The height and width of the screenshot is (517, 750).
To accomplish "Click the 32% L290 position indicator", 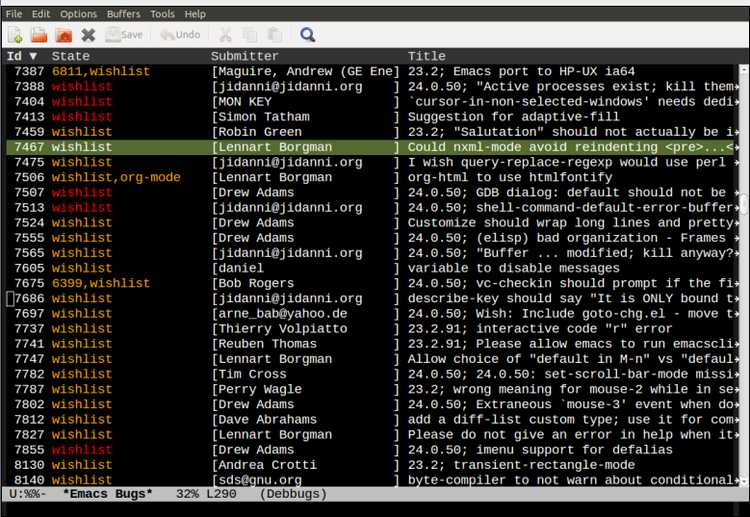I will click(206, 494).
